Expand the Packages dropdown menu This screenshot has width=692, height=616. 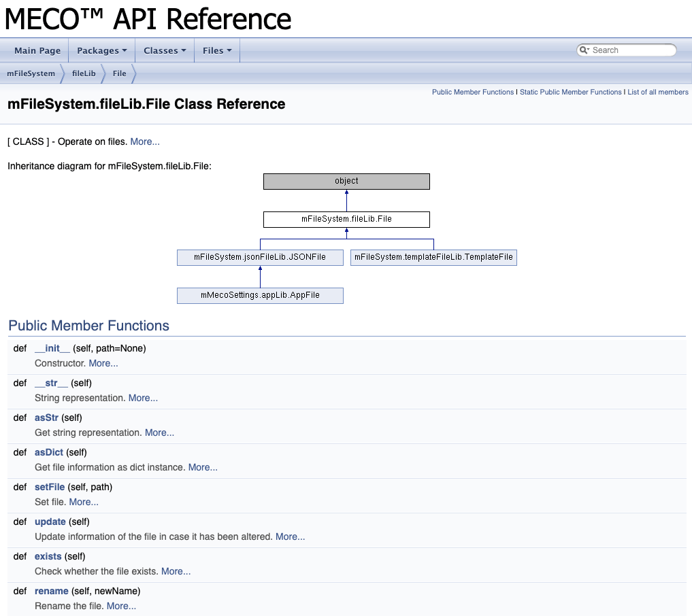pyautogui.click(x=102, y=51)
